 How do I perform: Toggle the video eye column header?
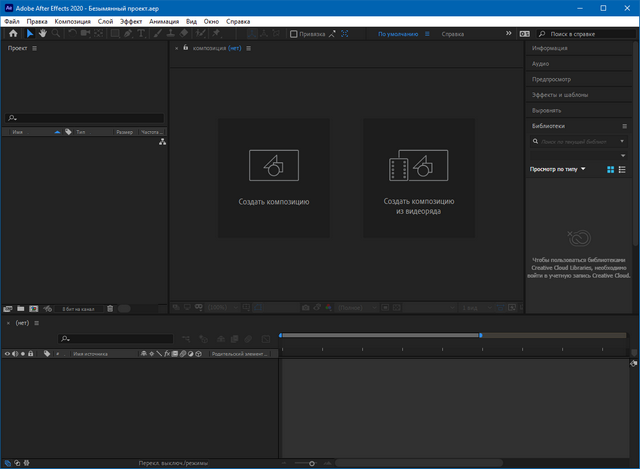click(7, 354)
